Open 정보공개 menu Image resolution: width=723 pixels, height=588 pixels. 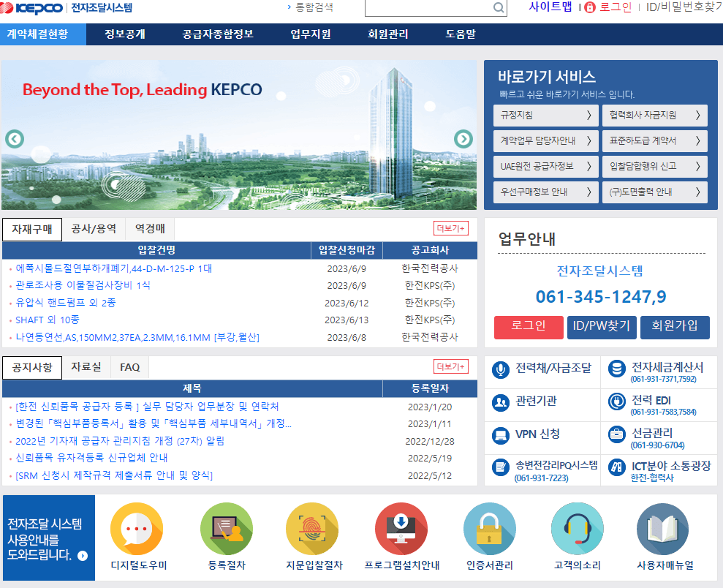coord(125,34)
